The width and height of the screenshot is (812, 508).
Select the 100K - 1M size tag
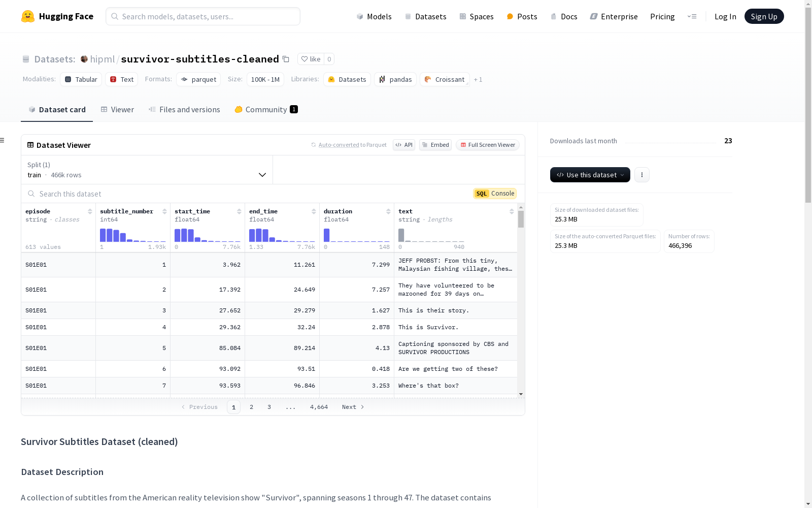click(x=265, y=79)
